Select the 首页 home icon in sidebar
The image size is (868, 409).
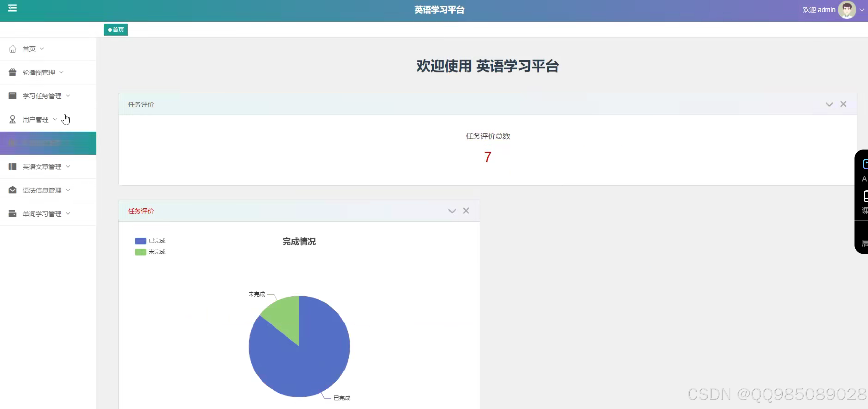(x=13, y=49)
